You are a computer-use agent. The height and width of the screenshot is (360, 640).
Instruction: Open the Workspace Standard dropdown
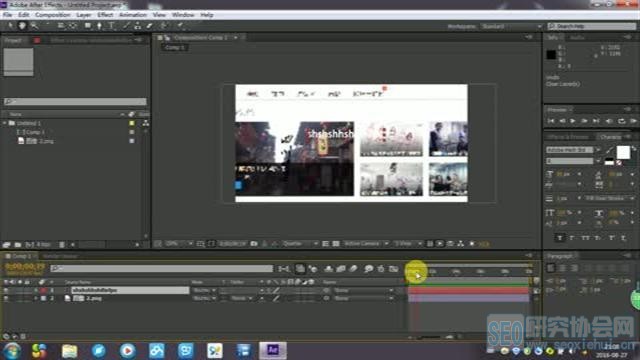point(511,26)
